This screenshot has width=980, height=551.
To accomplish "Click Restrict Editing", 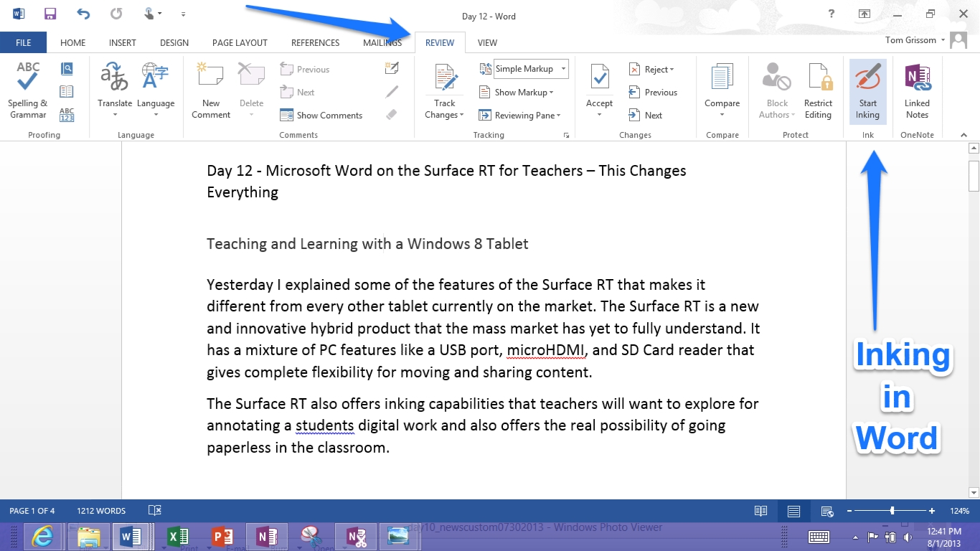I will [818, 91].
